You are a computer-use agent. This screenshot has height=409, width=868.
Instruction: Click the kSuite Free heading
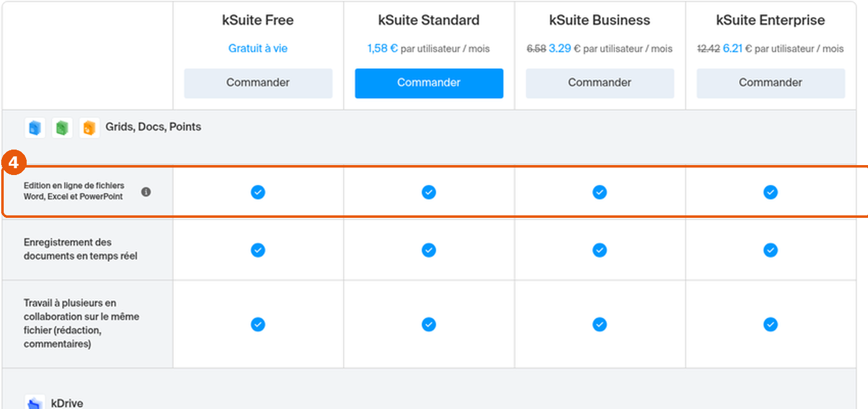[258, 20]
